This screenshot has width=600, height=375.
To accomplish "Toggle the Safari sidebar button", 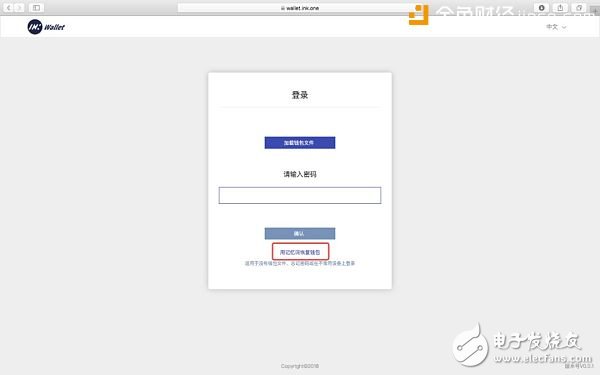I will [36, 8].
